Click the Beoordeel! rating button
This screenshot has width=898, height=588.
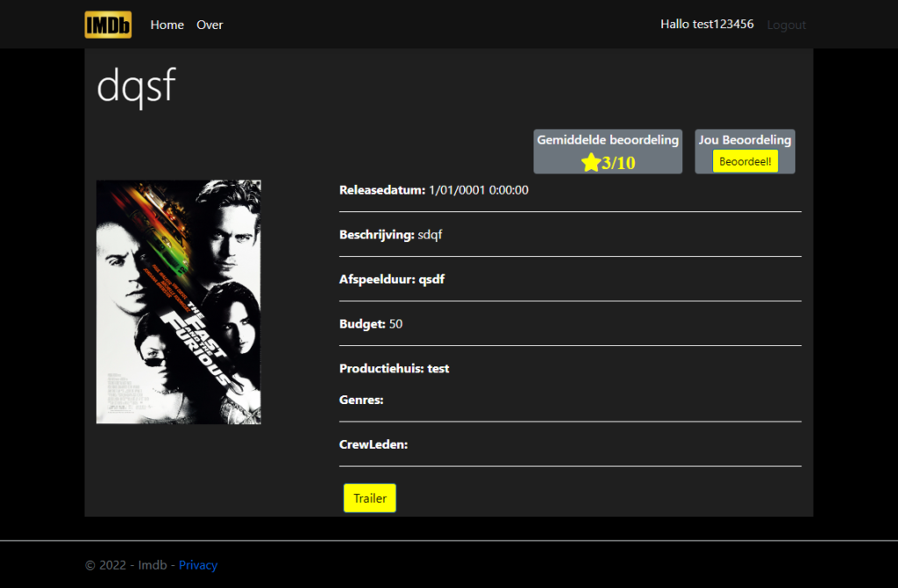pos(745,161)
